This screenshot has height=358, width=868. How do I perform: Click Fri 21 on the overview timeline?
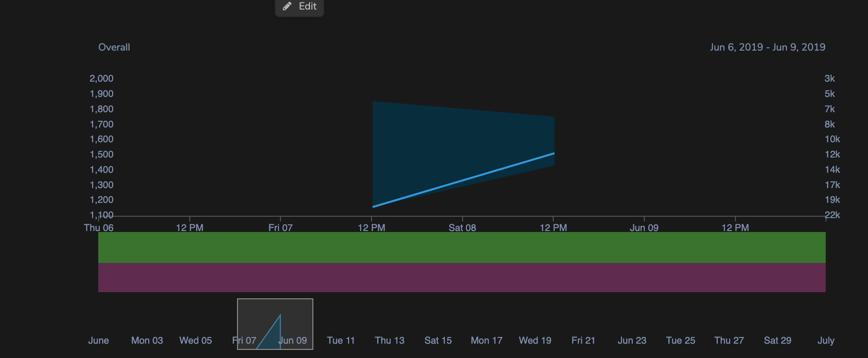point(583,340)
